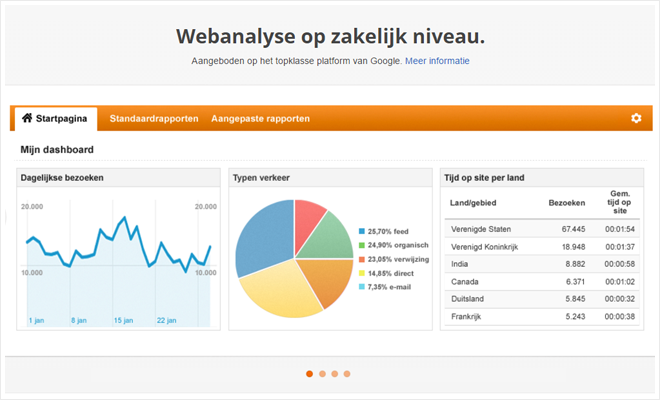Click the 5.845 visits value

point(575,299)
